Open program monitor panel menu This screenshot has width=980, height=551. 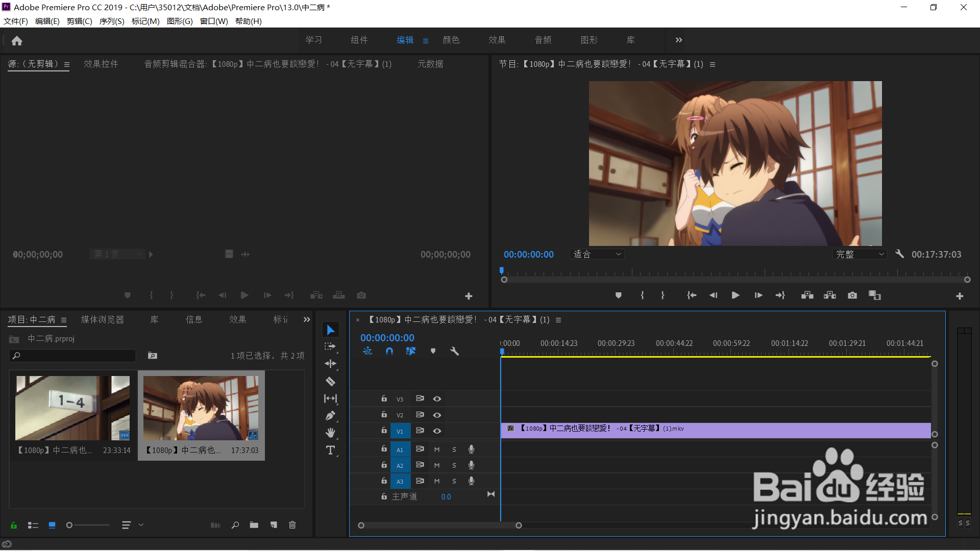coord(713,64)
